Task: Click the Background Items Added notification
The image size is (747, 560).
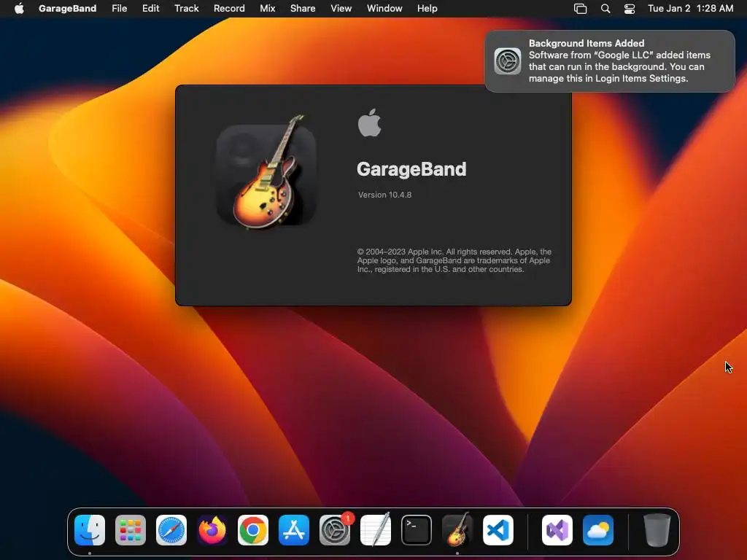Action: (610, 61)
